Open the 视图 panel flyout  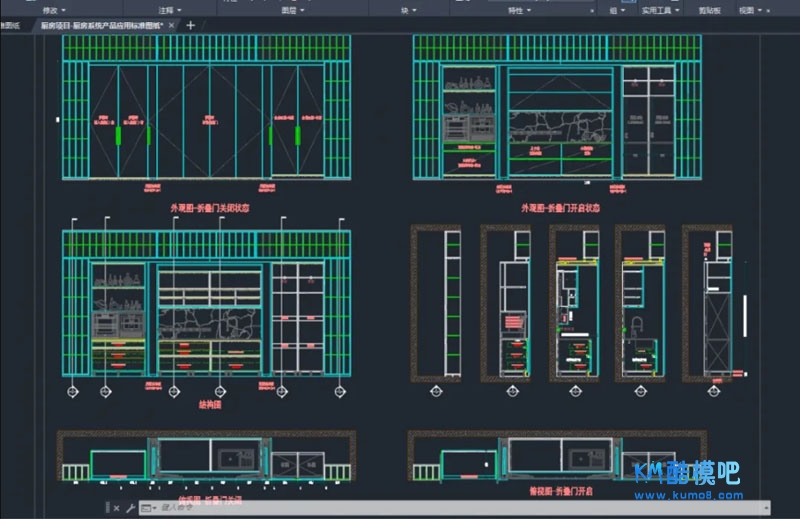(x=751, y=9)
